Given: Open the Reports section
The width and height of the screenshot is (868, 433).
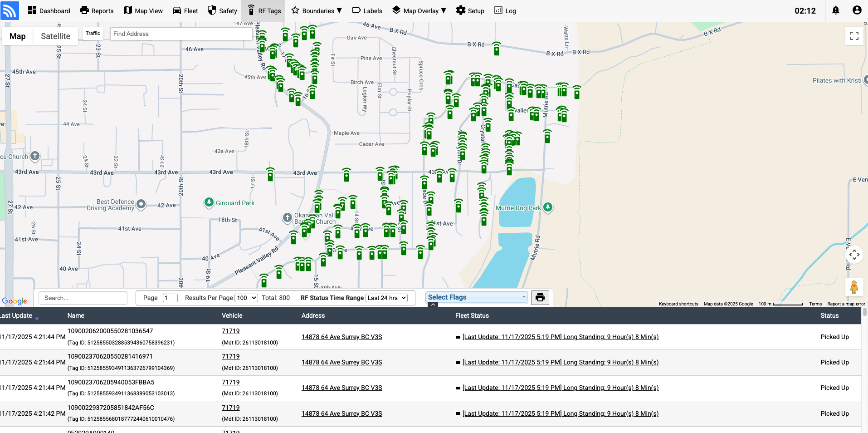Looking at the screenshot, I should click(x=97, y=10).
